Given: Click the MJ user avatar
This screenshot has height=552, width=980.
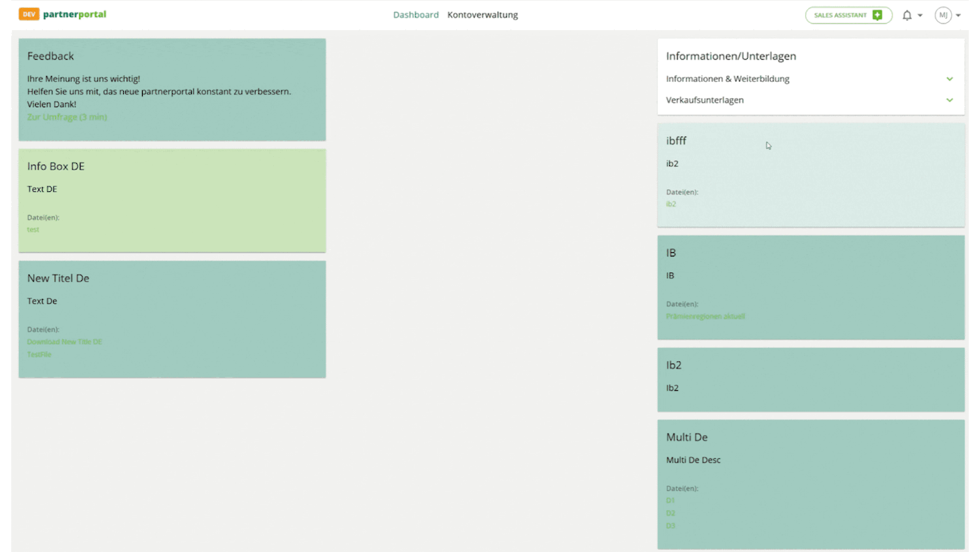Looking at the screenshot, I should click(x=943, y=15).
